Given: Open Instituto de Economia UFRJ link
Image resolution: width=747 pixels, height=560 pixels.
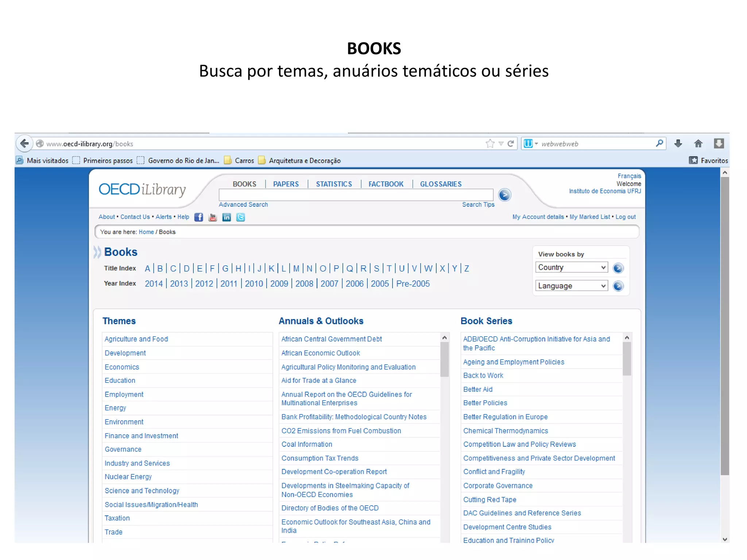Looking at the screenshot, I should coord(605,191).
